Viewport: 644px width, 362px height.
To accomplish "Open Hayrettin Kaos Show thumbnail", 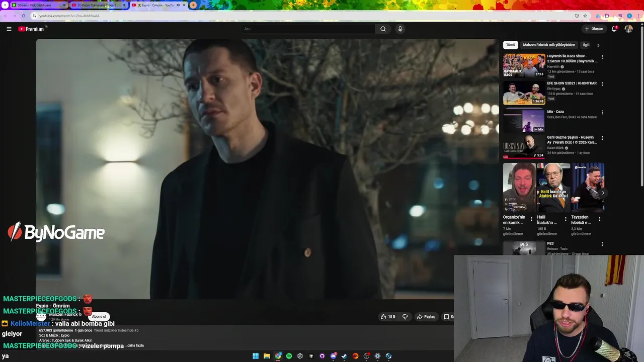I will [524, 65].
